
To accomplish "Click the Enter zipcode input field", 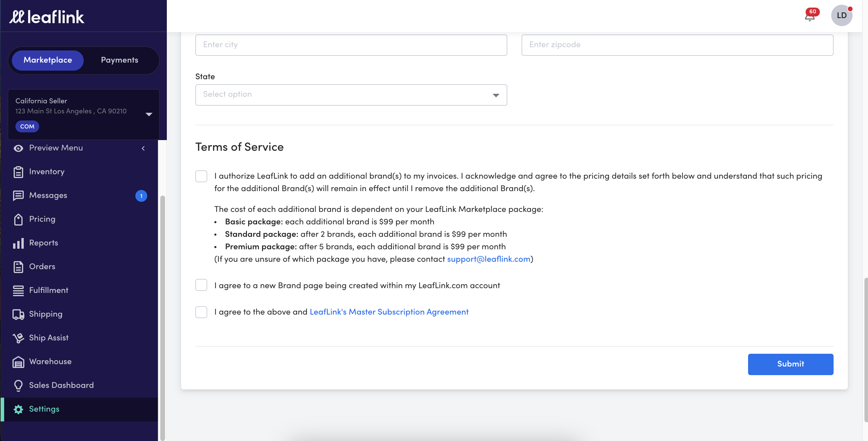I will [677, 45].
